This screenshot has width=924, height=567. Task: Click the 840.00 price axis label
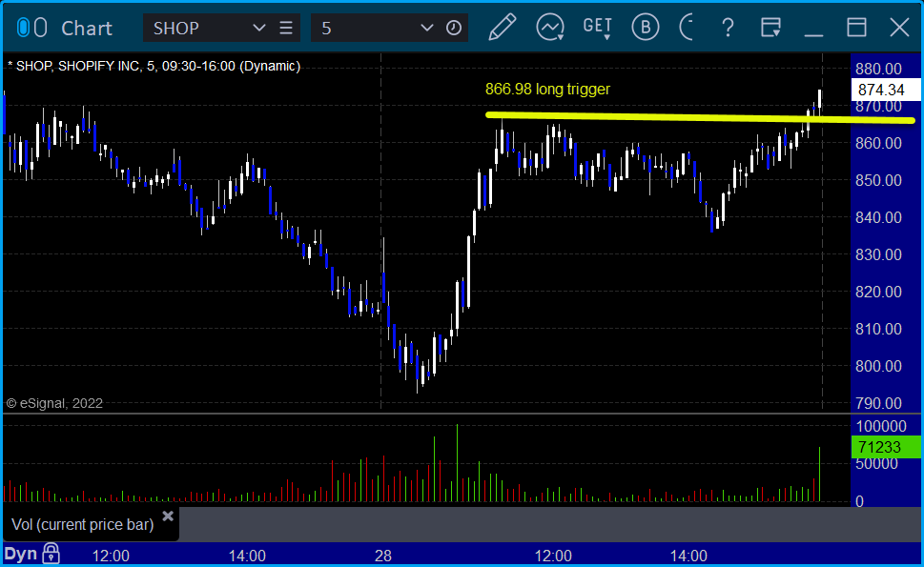[x=878, y=217]
